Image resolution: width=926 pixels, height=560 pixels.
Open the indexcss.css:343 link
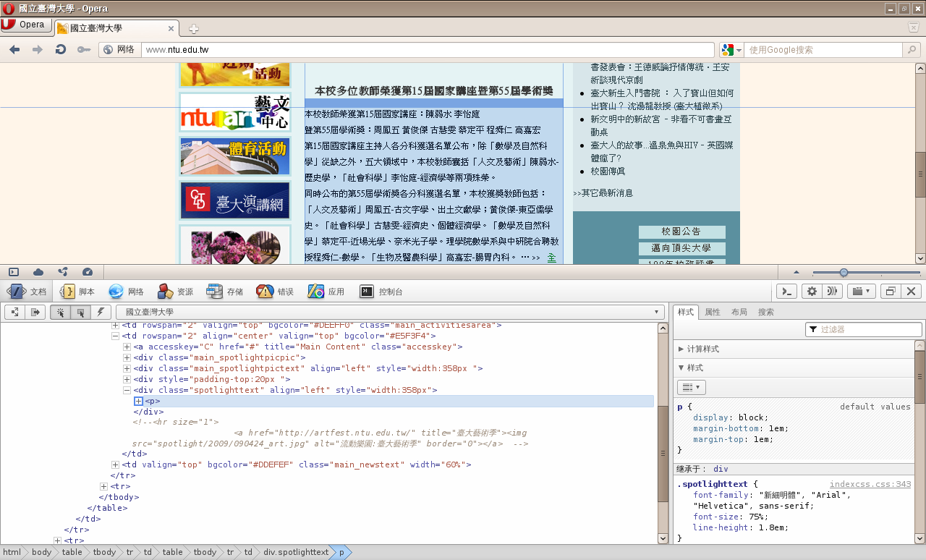870,484
